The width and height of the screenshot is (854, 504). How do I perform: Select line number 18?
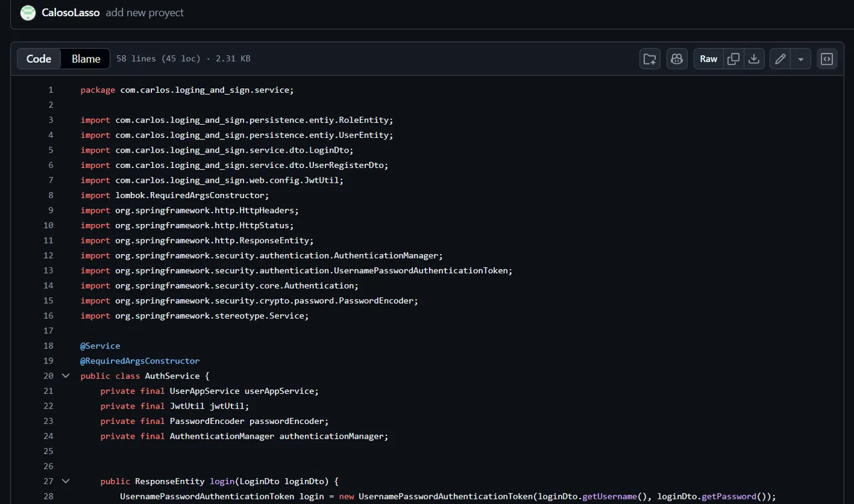coord(48,346)
